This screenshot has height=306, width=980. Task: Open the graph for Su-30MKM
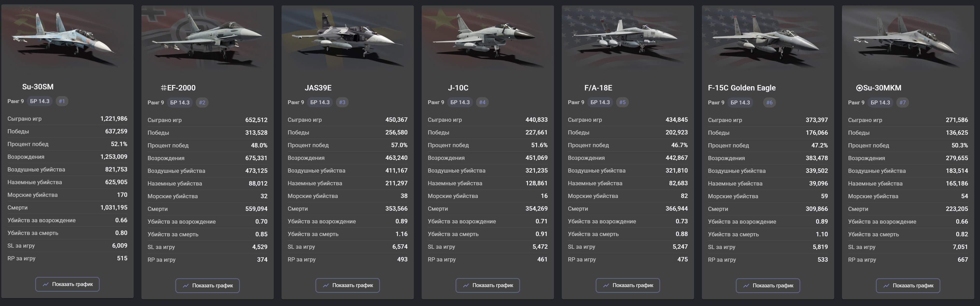908,286
